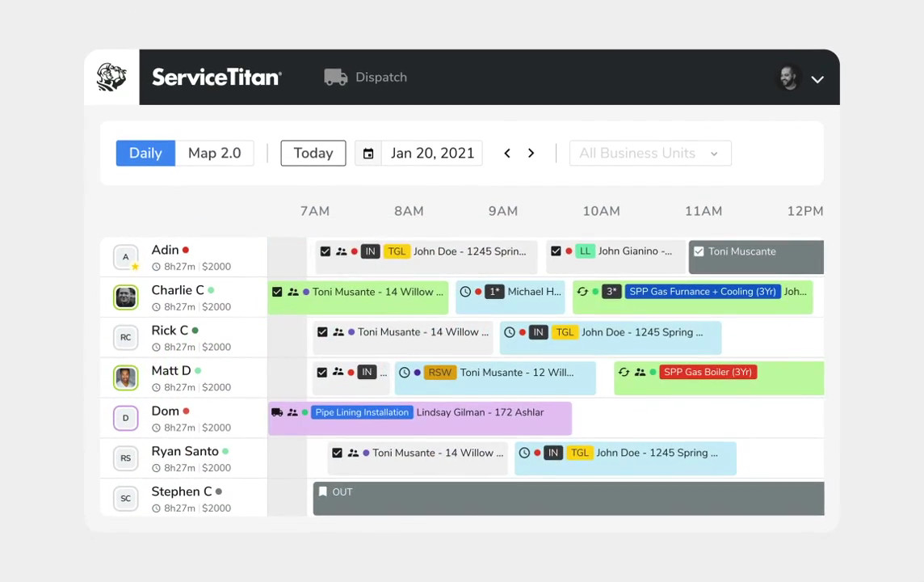
Task: Click OUT label on Stephen C's block
Action: (x=342, y=491)
